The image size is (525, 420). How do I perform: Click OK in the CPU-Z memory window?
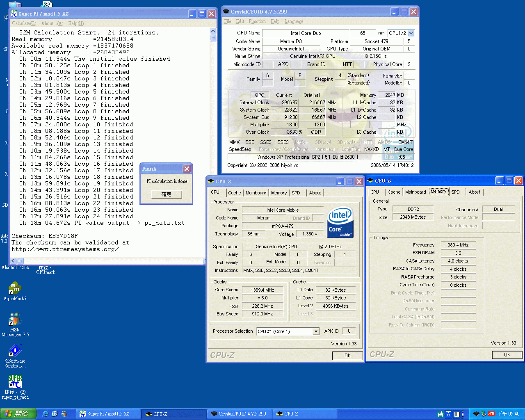point(507,355)
